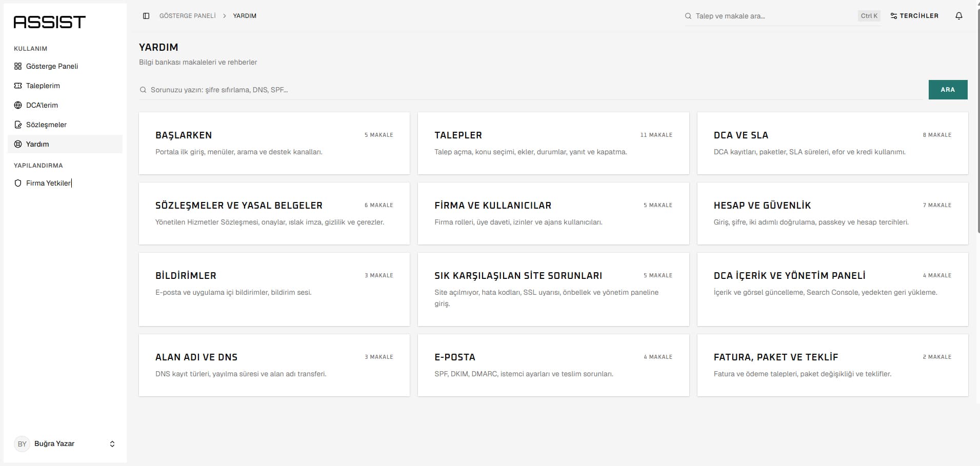The width and height of the screenshot is (980, 466).
Task: Open Sözleşmeler in sidebar
Action: [65, 125]
